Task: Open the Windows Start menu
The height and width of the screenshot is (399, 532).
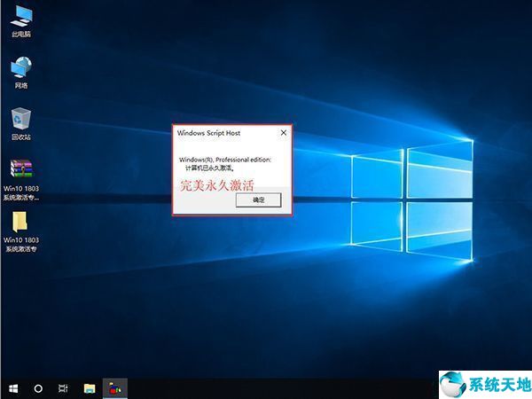Action: [13, 388]
